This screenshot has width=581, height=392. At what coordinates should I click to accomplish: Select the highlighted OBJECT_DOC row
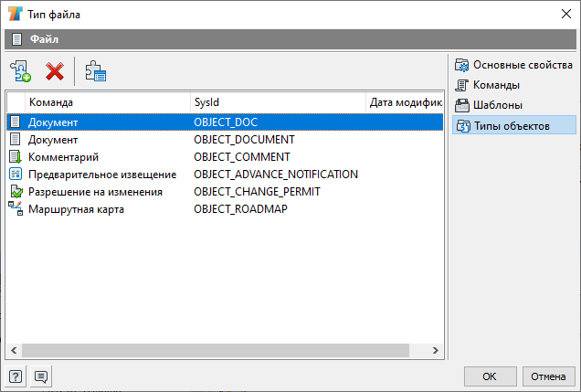pyautogui.click(x=225, y=122)
